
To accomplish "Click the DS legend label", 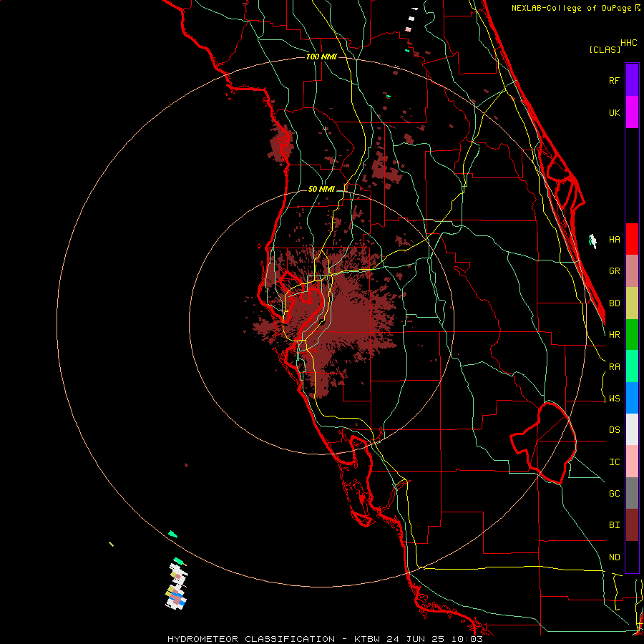I will point(614,430).
